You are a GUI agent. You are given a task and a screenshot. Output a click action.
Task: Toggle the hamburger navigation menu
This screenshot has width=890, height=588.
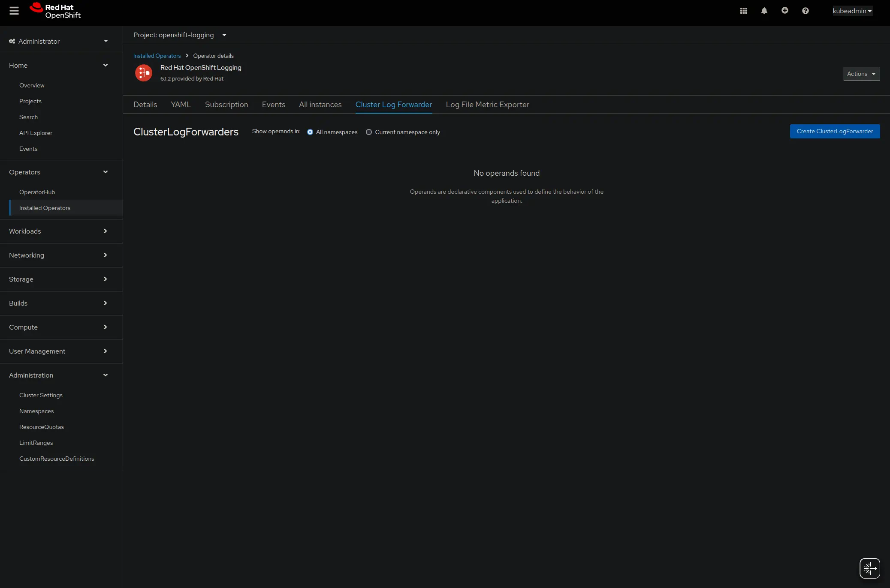(14, 11)
